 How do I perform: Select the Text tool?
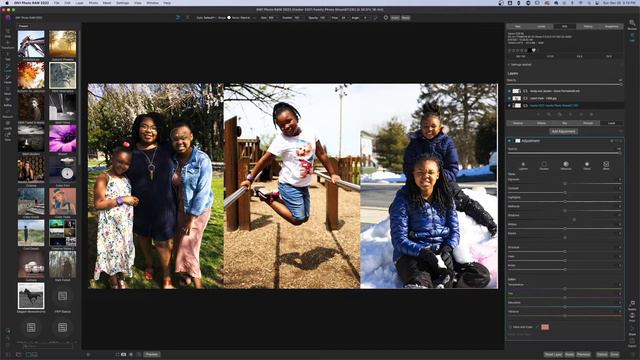pyautogui.click(x=8, y=56)
